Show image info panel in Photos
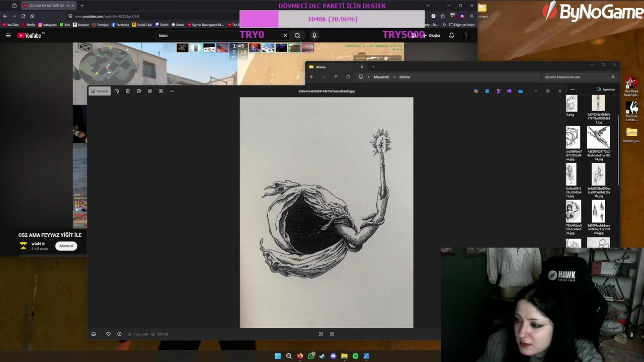 [x=119, y=334]
